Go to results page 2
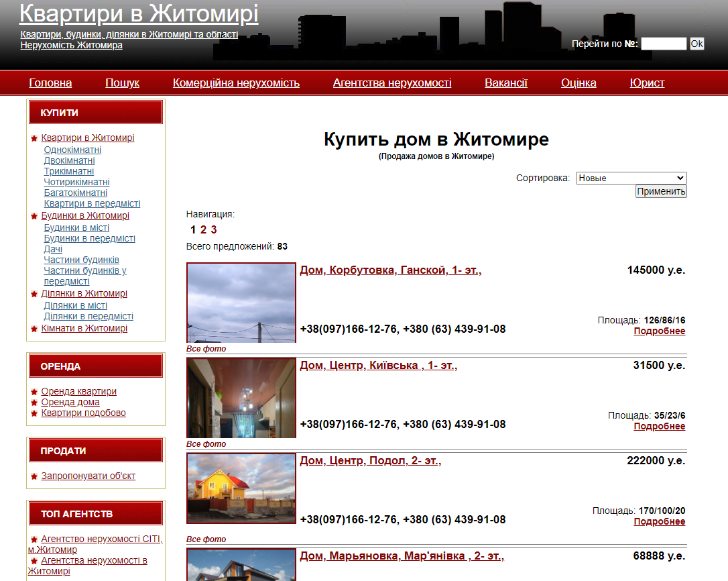 tap(203, 229)
